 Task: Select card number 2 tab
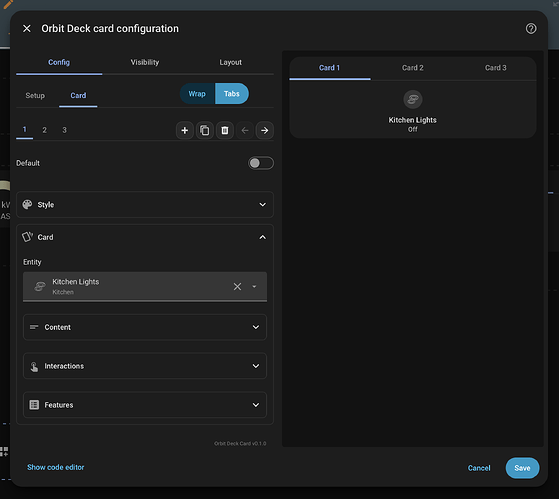tap(45, 130)
